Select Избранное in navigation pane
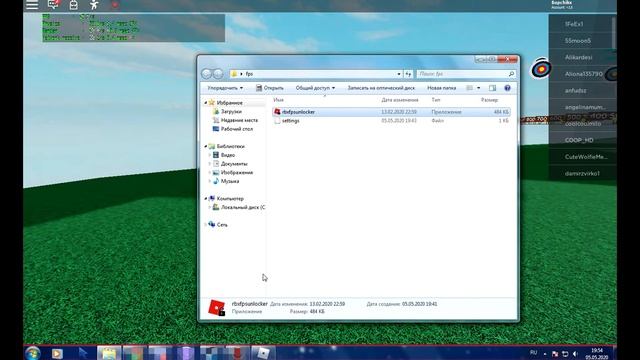 coord(229,103)
